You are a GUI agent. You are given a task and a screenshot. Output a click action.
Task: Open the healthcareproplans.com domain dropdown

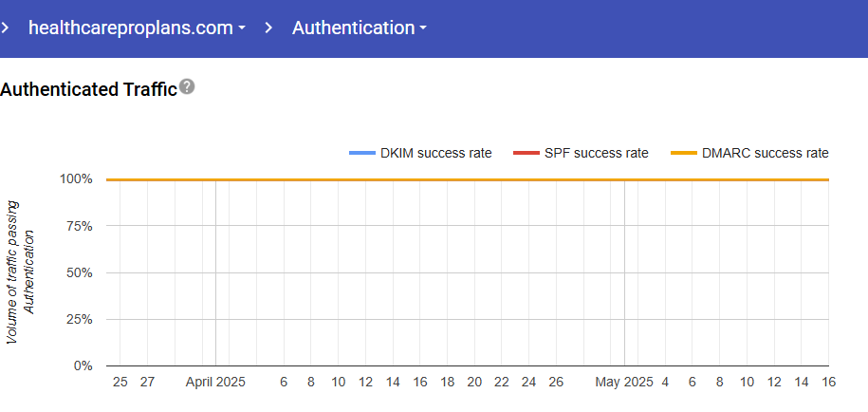tap(137, 28)
